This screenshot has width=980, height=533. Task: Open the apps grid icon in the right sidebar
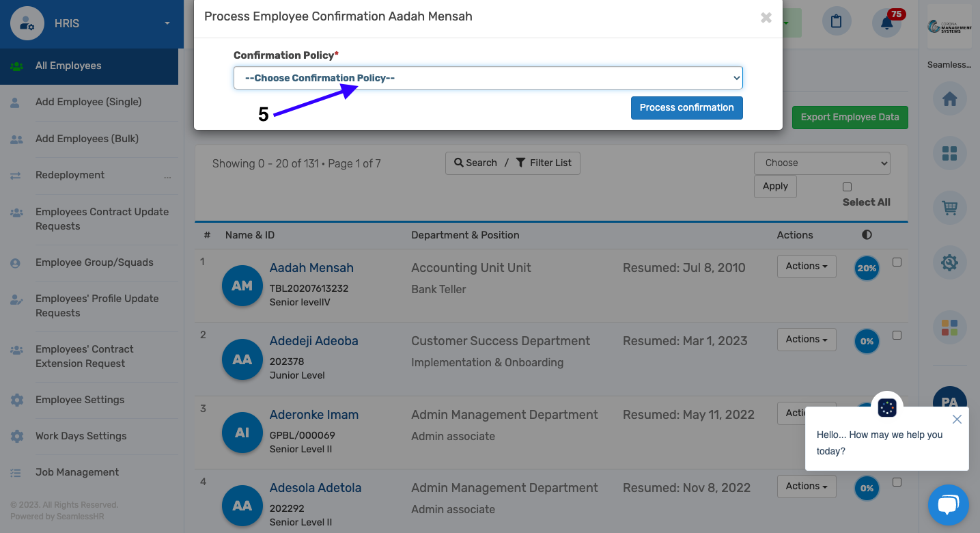949,153
